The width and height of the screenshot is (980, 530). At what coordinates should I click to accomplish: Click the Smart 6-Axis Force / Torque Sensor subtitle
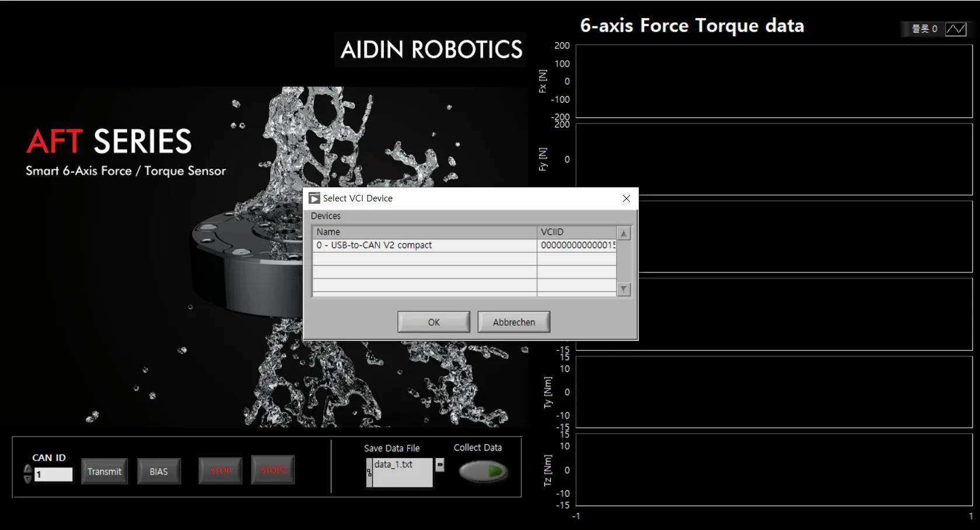pos(125,170)
